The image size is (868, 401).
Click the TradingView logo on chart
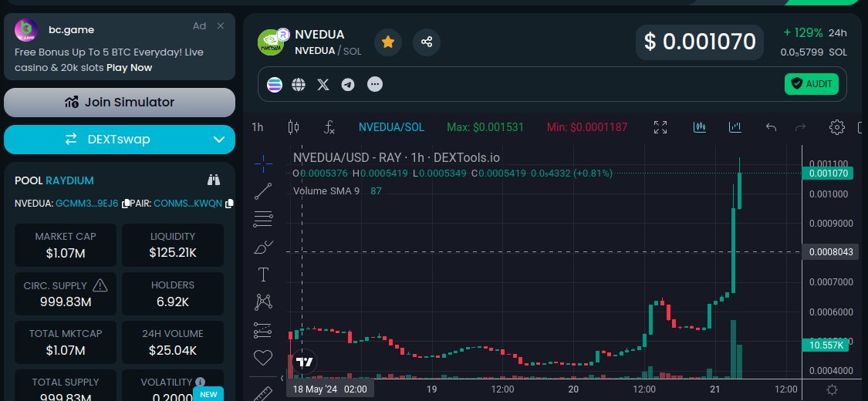click(x=304, y=362)
